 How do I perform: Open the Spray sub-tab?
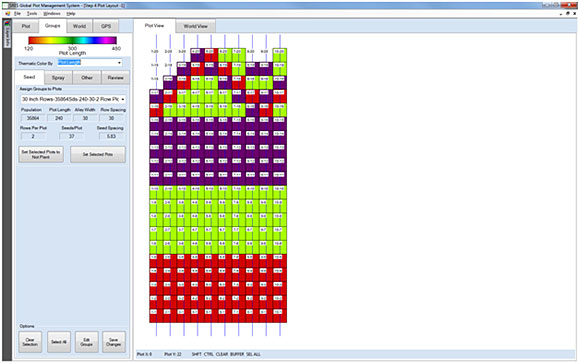[58, 78]
